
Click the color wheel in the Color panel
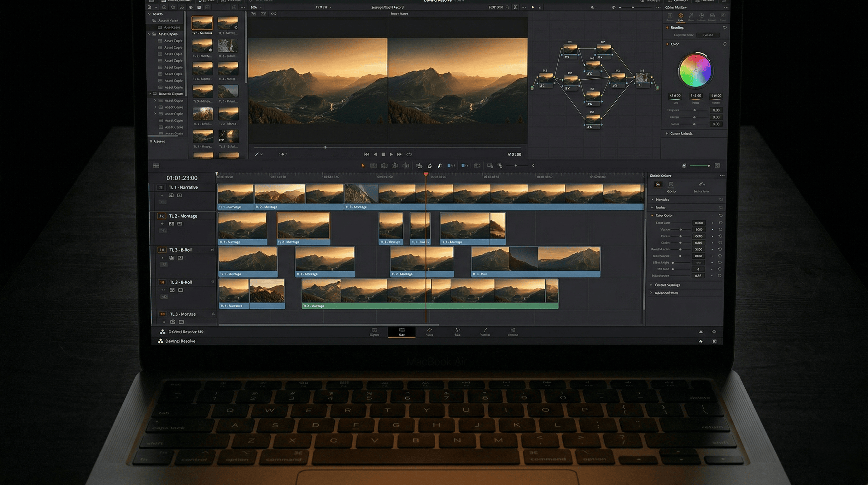696,70
